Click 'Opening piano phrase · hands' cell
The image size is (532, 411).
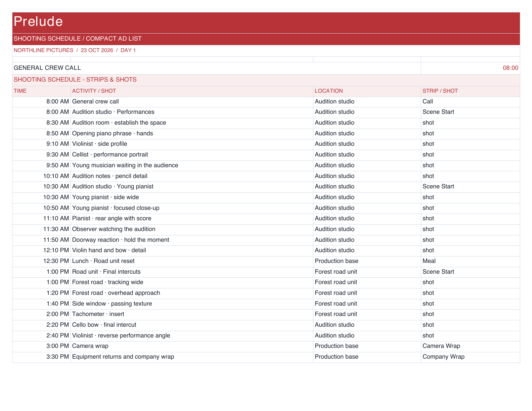(x=192, y=134)
